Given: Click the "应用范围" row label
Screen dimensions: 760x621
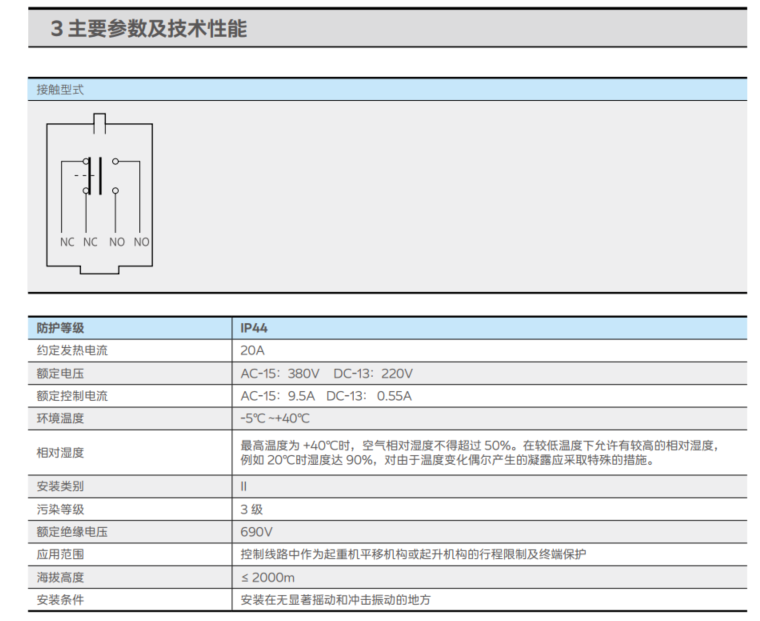Looking at the screenshot, I should click(x=60, y=554).
